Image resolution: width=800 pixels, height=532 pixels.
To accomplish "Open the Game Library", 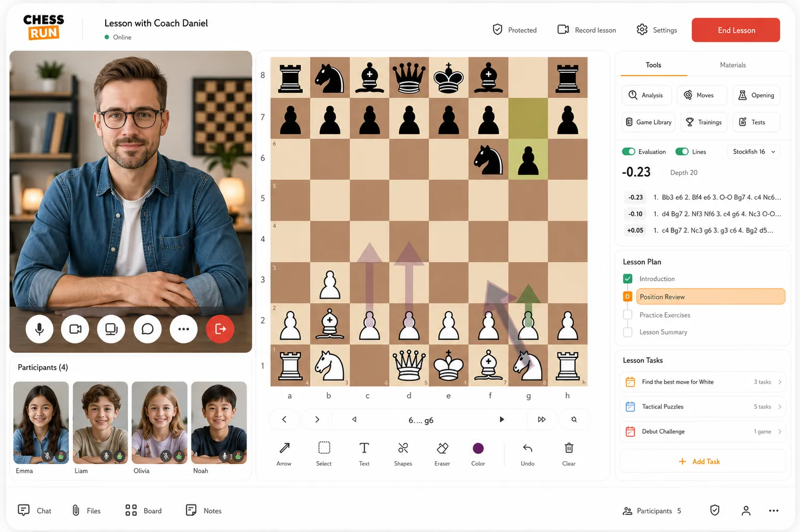I will click(x=649, y=122).
